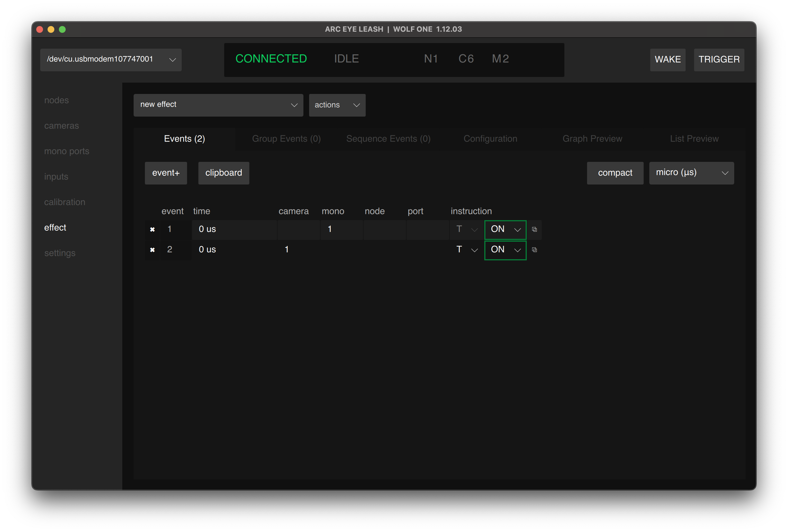Change the micro (µs) time unit dropdown
The height and width of the screenshot is (532, 788).
click(x=691, y=173)
